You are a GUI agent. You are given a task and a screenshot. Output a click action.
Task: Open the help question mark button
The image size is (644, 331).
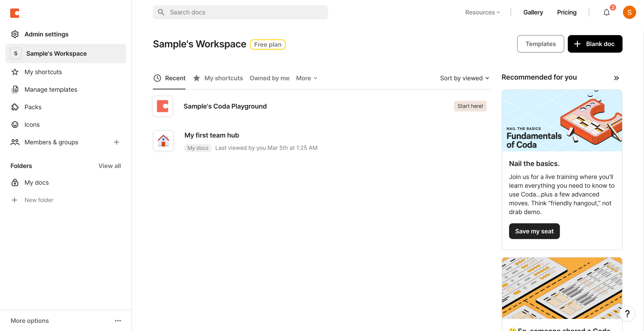[x=627, y=314]
